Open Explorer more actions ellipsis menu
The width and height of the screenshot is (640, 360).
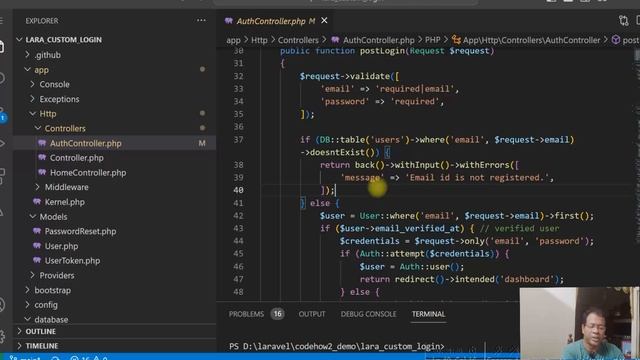click(x=201, y=20)
